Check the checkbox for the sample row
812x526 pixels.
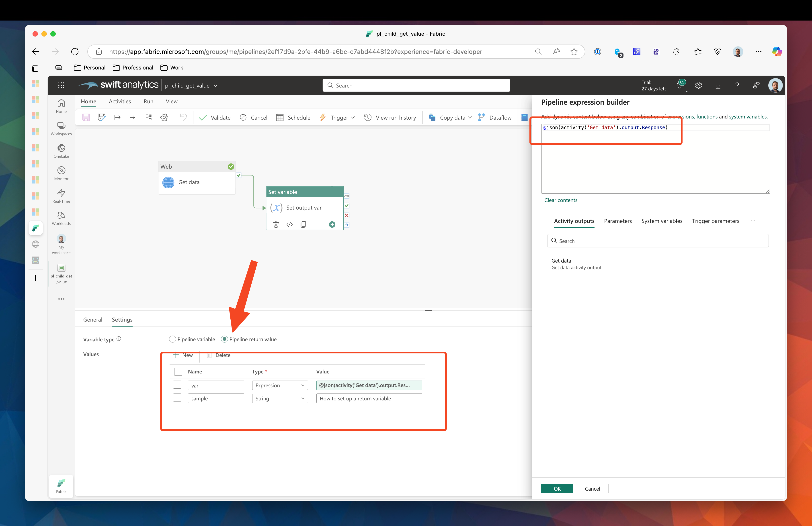[x=177, y=398]
